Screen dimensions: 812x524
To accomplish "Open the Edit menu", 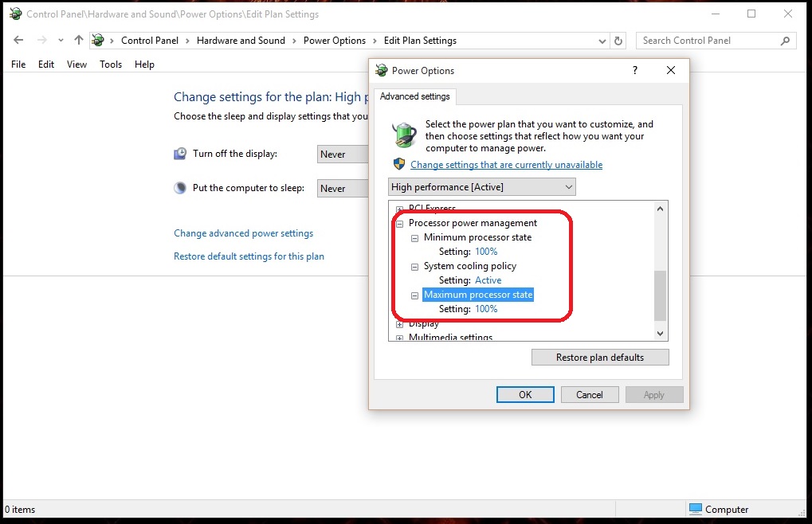I will tap(46, 65).
